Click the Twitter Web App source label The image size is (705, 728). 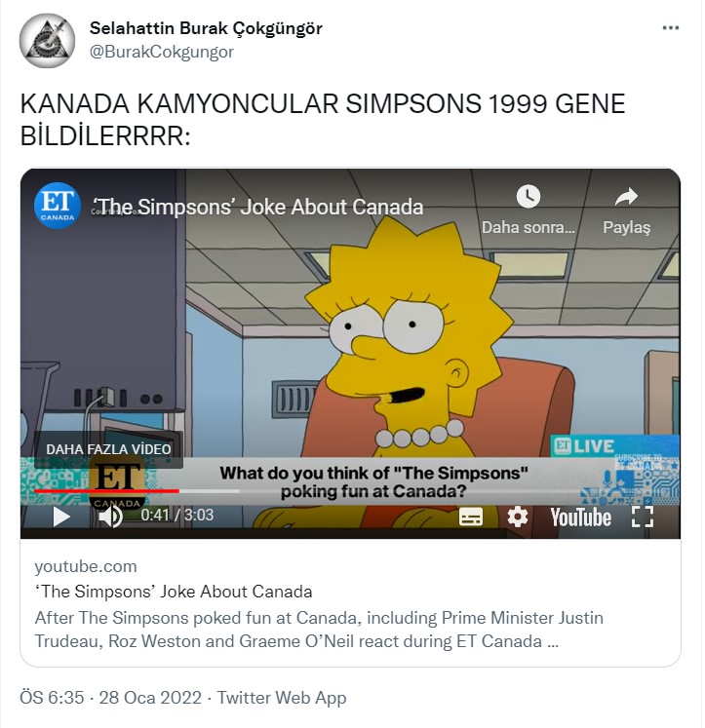(x=282, y=698)
